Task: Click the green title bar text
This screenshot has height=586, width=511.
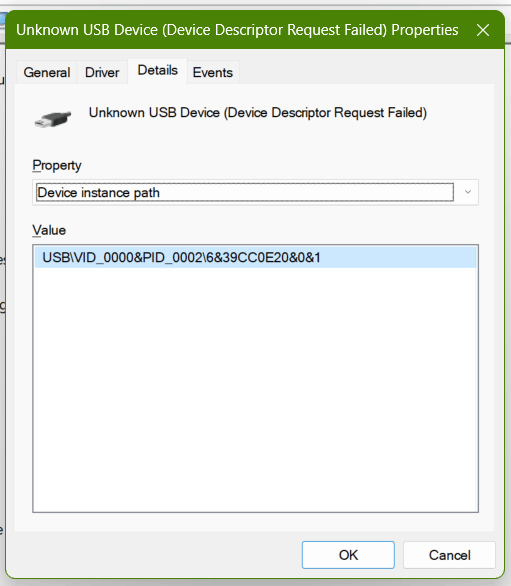Action: coord(237,30)
